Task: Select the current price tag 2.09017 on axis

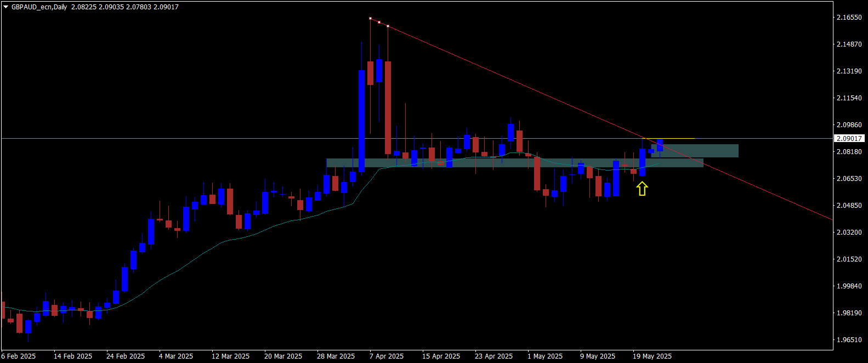Action: click(849, 139)
